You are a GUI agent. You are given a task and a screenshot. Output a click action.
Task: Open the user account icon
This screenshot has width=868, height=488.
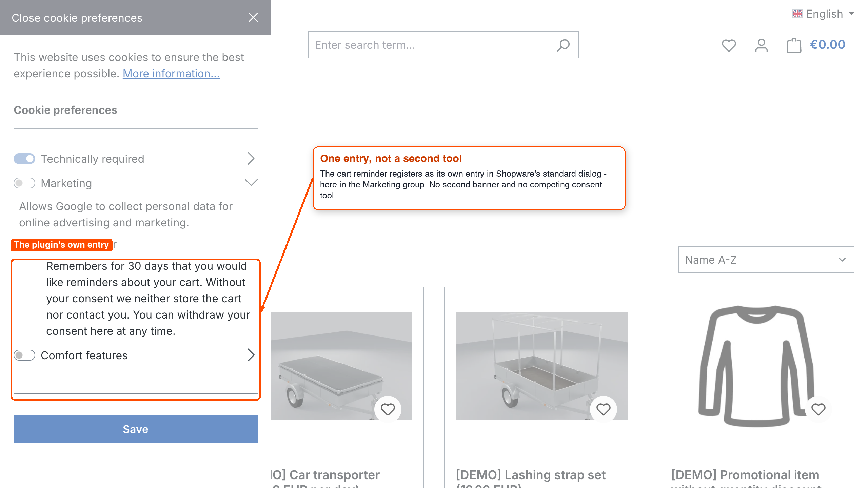[761, 45]
